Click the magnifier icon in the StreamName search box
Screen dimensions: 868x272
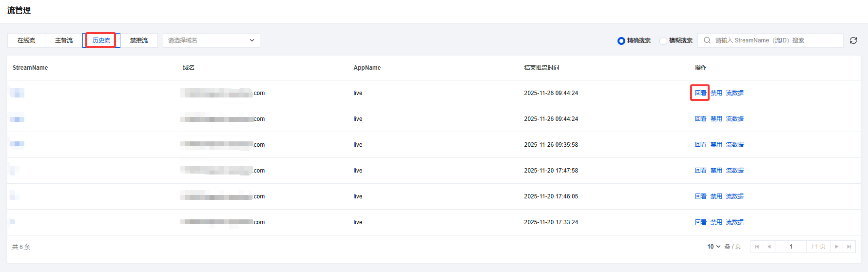tap(707, 40)
